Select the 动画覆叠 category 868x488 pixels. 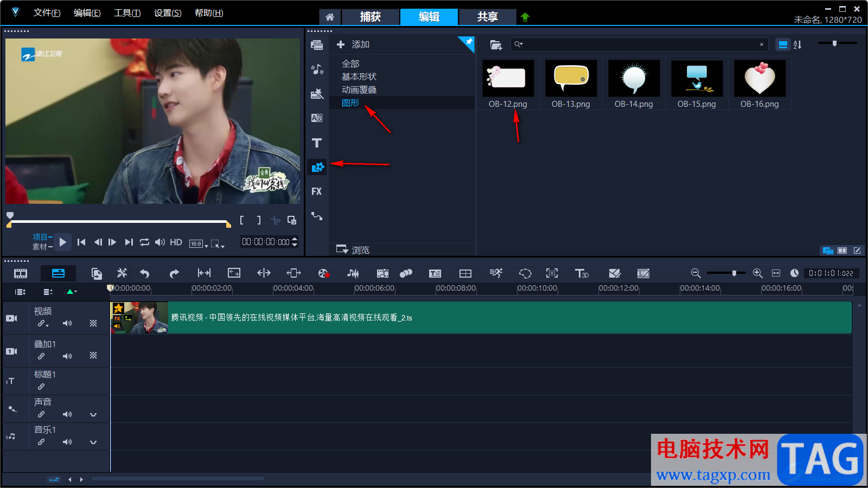pyautogui.click(x=359, y=90)
